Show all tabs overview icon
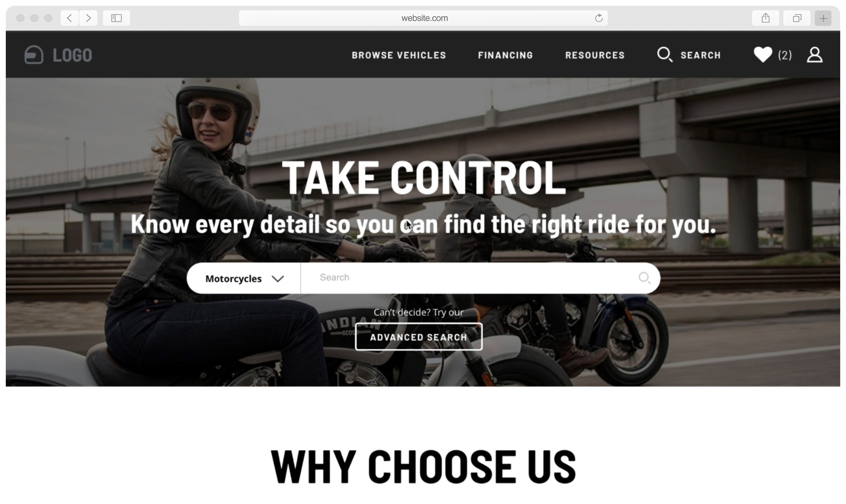This screenshot has width=846, height=504. (x=797, y=18)
